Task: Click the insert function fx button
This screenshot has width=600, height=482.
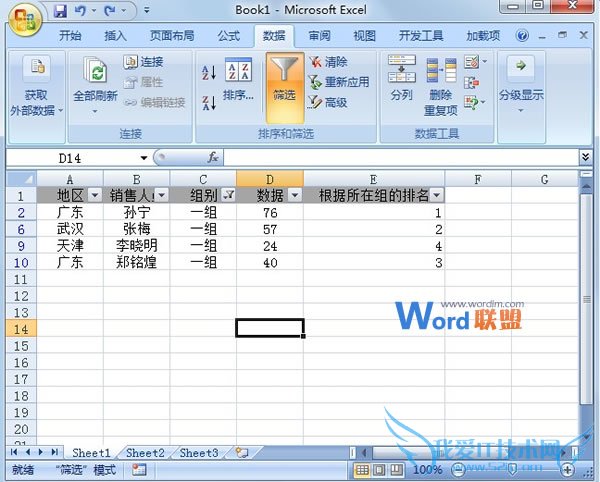Action: pos(213,157)
